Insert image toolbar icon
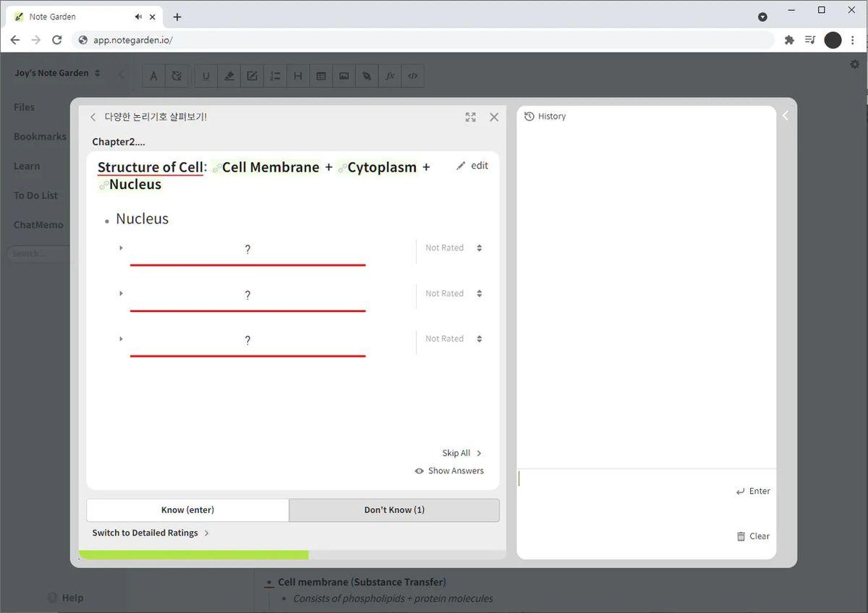Screen dimensions: 868x613 (x=344, y=75)
